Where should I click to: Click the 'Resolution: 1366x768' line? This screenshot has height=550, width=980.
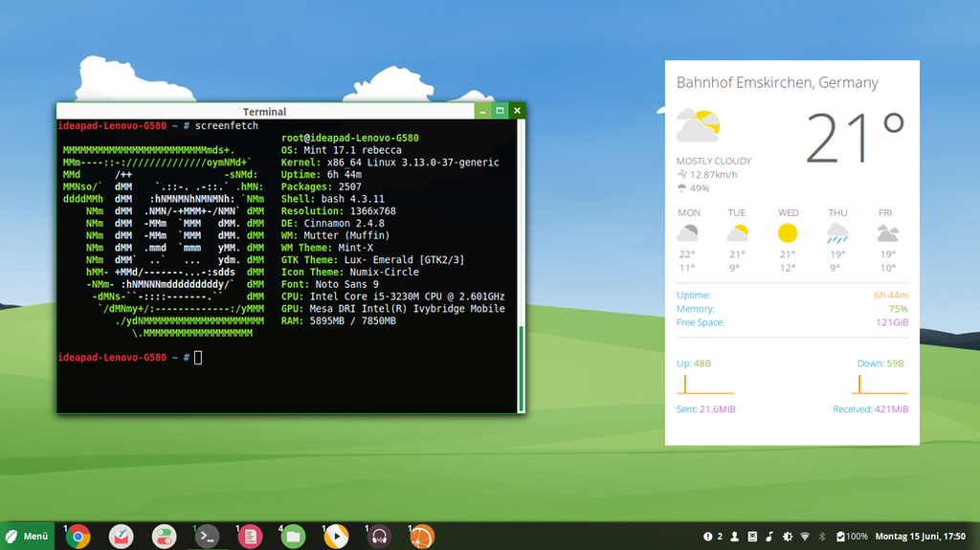pyautogui.click(x=338, y=211)
